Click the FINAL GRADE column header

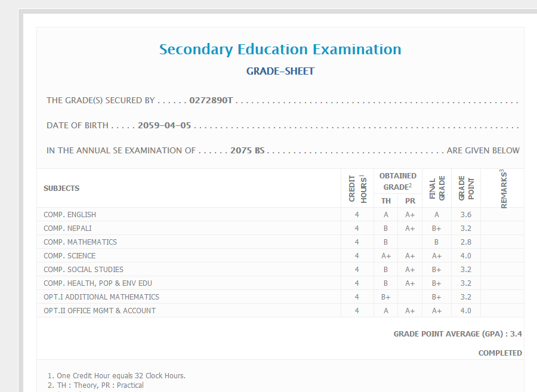437,189
